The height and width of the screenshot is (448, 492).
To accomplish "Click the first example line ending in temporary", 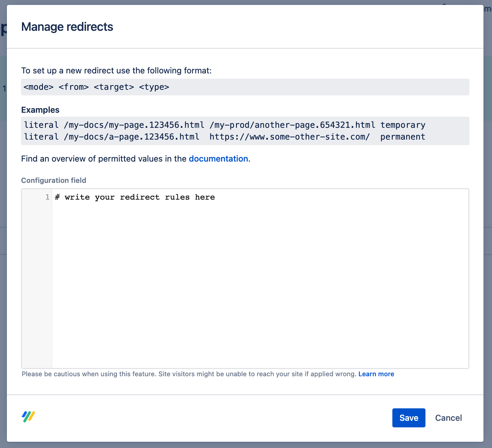I will pyautogui.click(x=225, y=125).
